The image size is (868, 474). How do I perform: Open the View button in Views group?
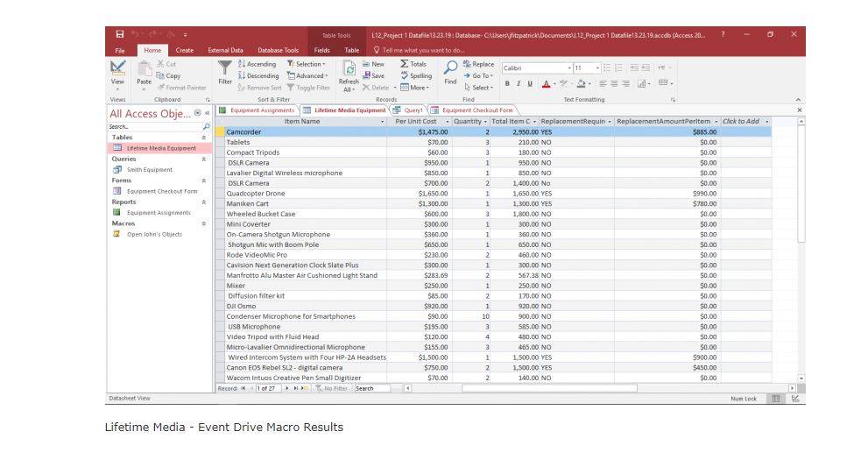pyautogui.click(x=117, y=76)
